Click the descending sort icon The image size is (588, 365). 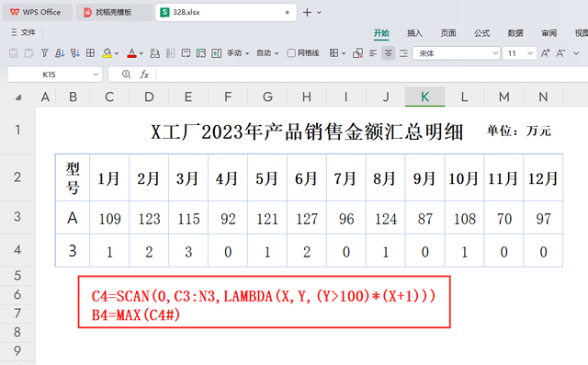pyautogui.click(x=75, y=53)
